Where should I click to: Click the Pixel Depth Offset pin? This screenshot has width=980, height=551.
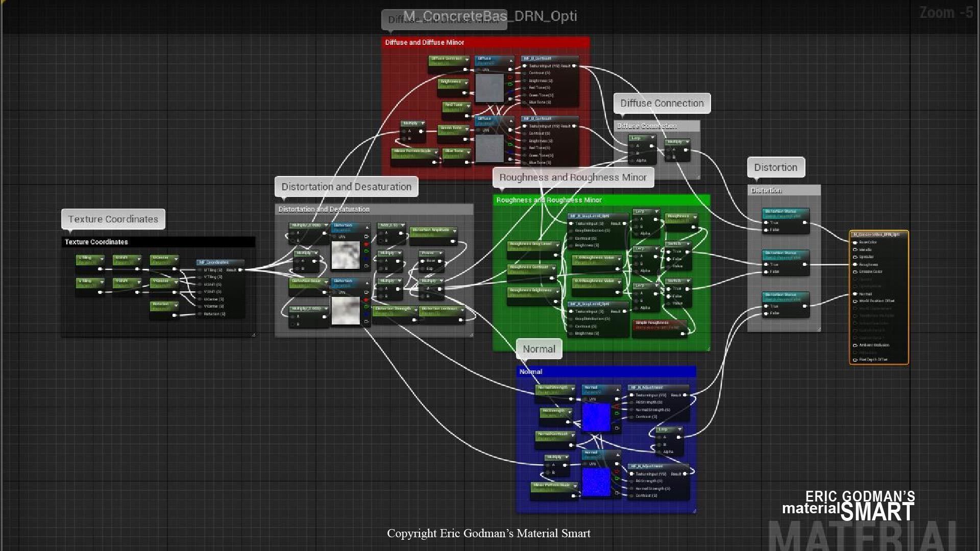[855, 360]
